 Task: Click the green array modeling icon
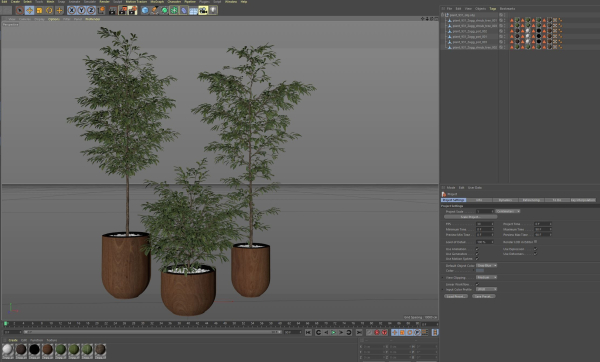click(x=174, y=10)
